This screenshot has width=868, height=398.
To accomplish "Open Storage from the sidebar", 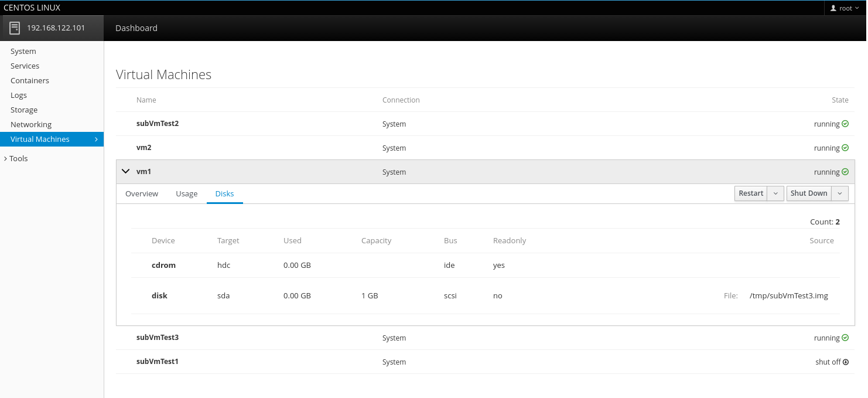I will pos(24,110).
